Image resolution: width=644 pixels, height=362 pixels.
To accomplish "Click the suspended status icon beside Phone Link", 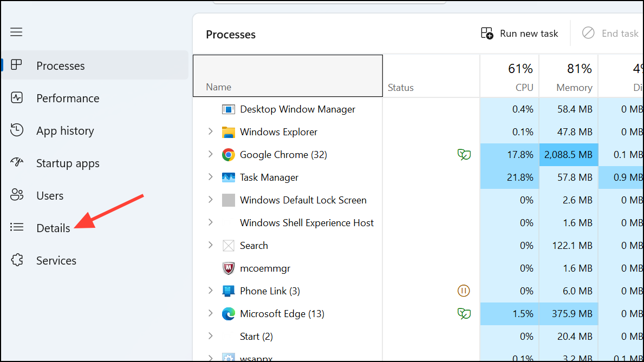I will (x=464, y=291).
